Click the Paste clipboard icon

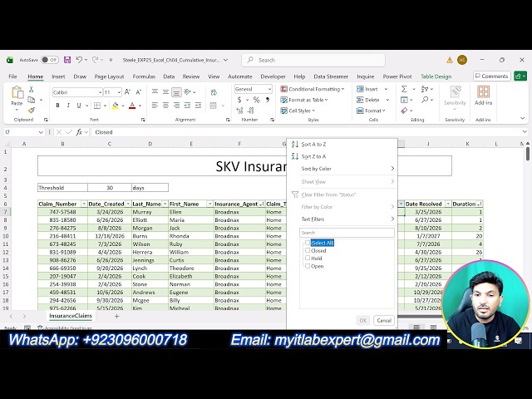17,92
